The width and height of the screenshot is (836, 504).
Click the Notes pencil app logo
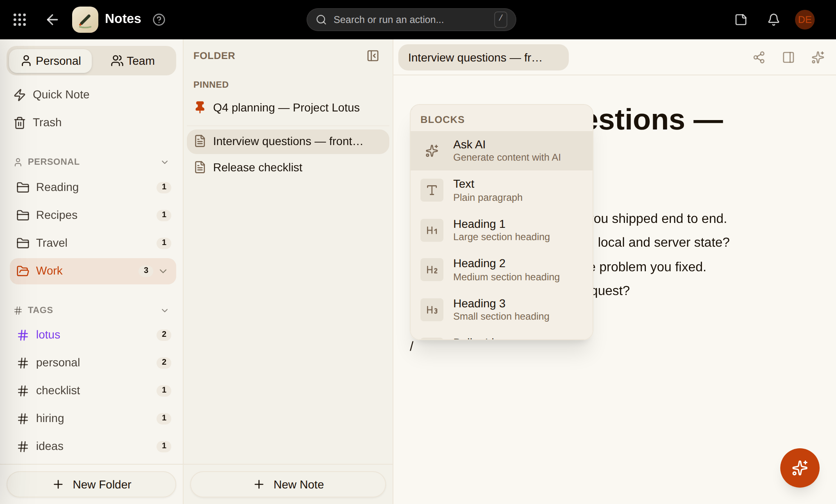(85, 20)
